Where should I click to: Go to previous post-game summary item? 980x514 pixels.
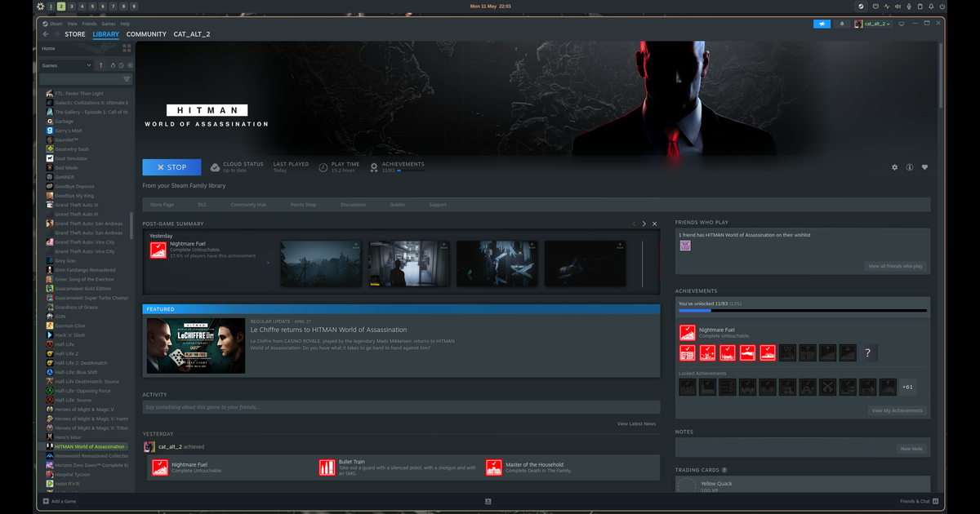633,224
